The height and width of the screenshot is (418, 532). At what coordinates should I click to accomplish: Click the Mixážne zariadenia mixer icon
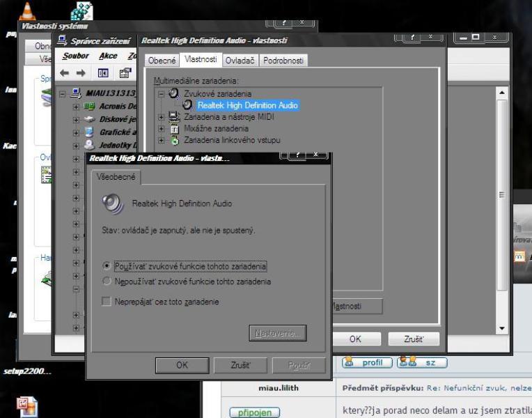pos(174,129)
